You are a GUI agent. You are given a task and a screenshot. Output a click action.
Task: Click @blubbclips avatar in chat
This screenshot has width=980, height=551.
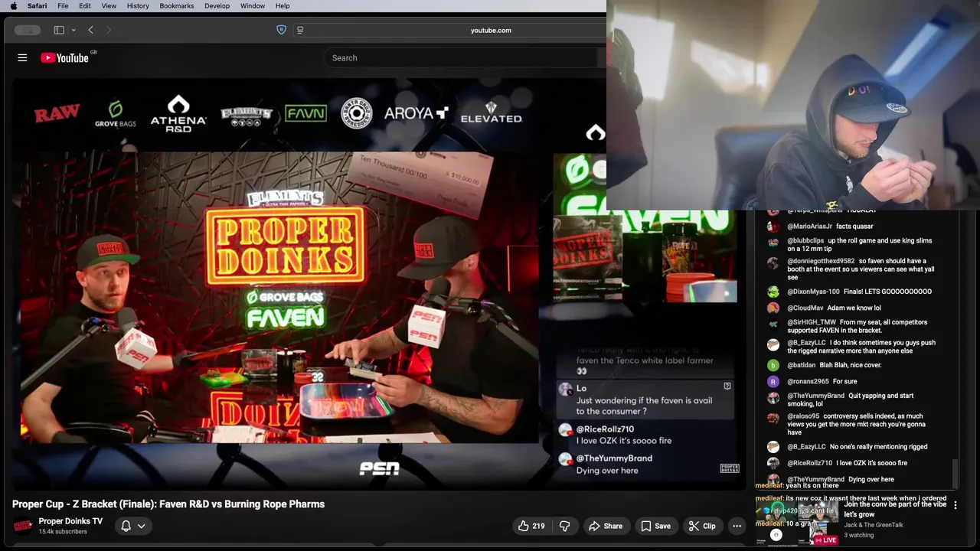click(773, 243)
